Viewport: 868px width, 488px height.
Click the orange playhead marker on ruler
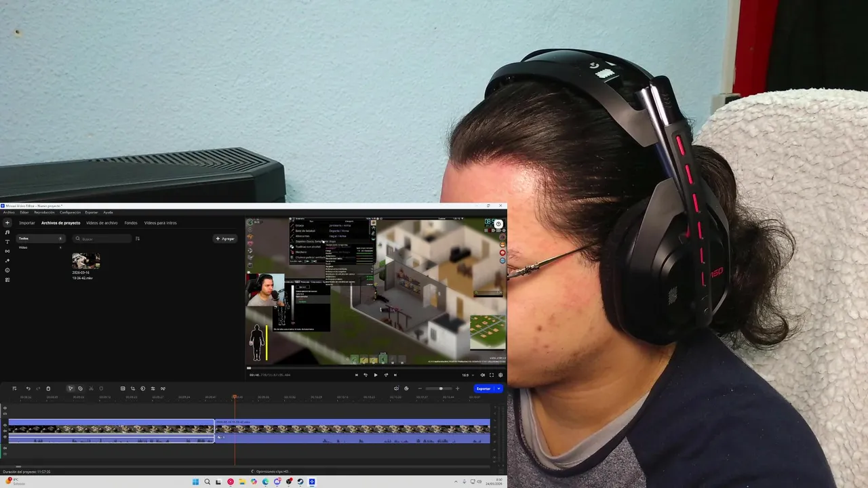pos(235,396)
